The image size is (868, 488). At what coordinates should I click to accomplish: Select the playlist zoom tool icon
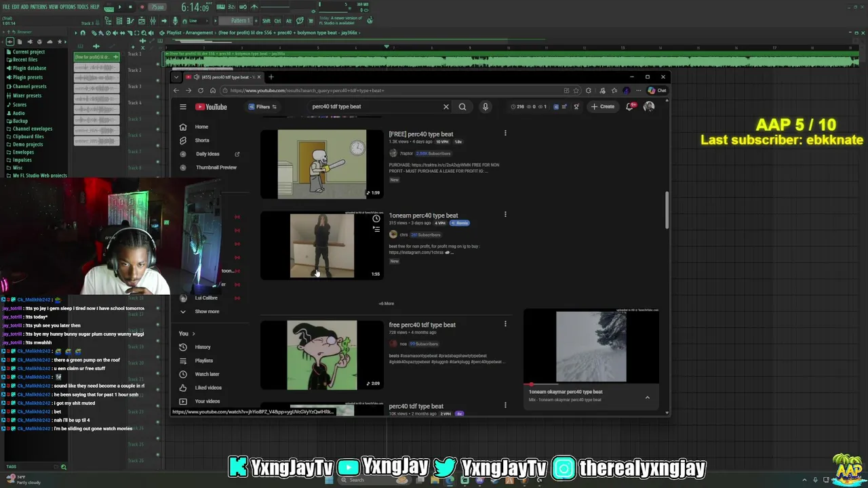pos(145,33)
